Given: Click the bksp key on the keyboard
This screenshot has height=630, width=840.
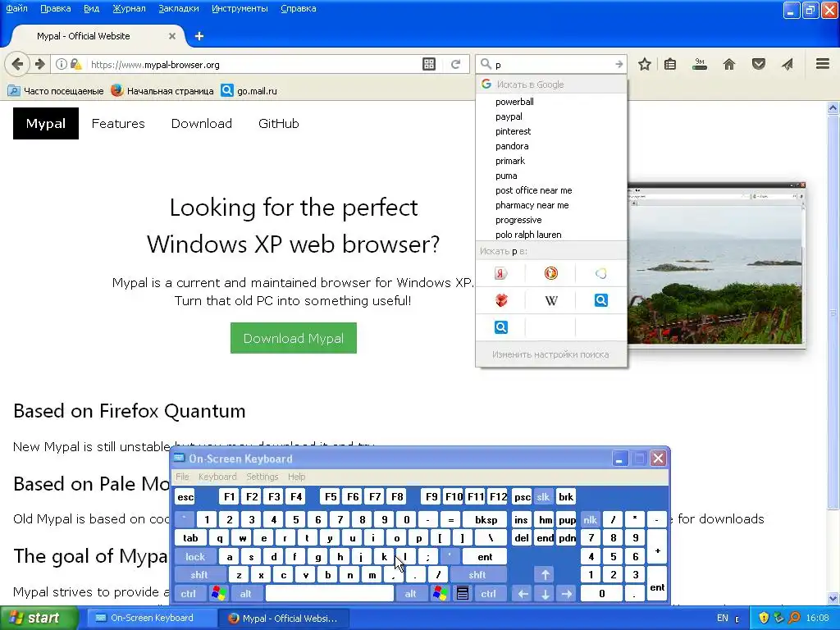Looking at the screenshot, I should point(486,519).
